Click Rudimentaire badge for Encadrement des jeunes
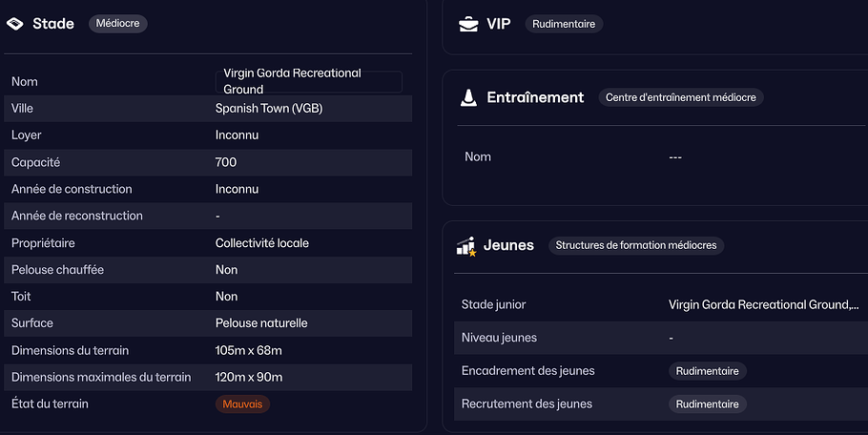Image resolution: width=868 pixels, height=435 pixels. coord(707,371)
